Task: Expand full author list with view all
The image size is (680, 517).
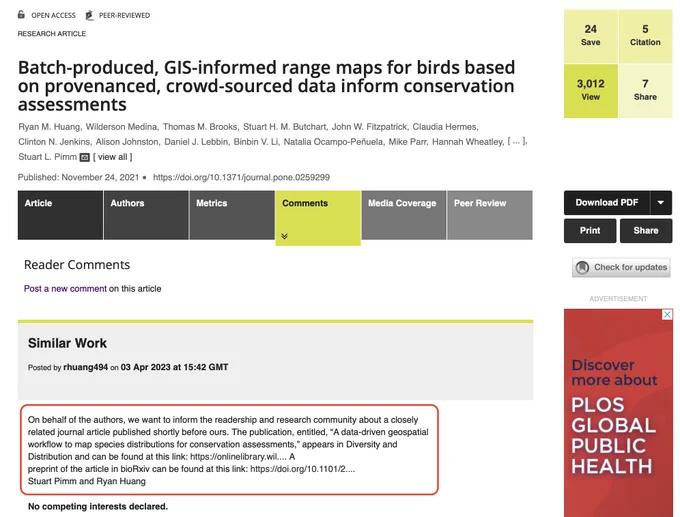Action: [x=113, y=157]
